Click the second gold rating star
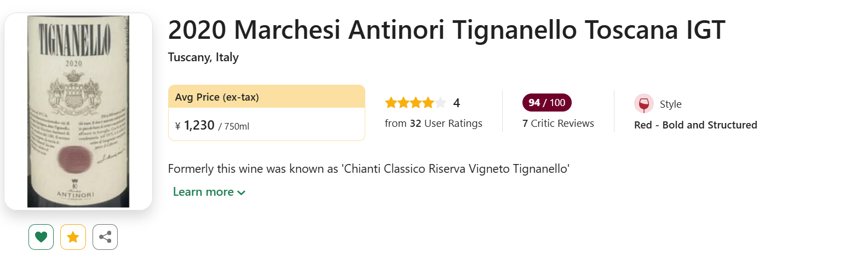The image size is (868, 269). click(404, 103)
